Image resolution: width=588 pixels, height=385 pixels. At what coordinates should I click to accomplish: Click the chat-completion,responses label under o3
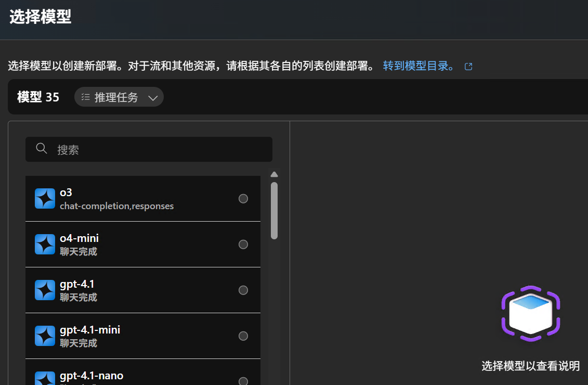[116, 206]
